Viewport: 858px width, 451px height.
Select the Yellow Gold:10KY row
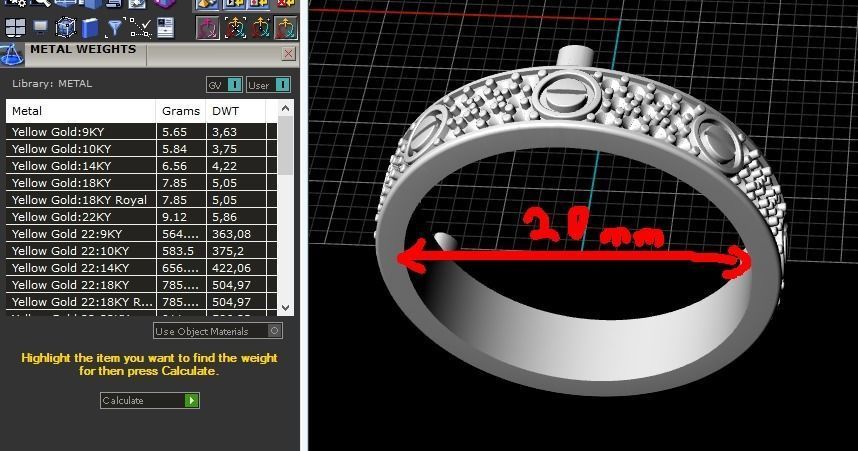coord(141,149)
